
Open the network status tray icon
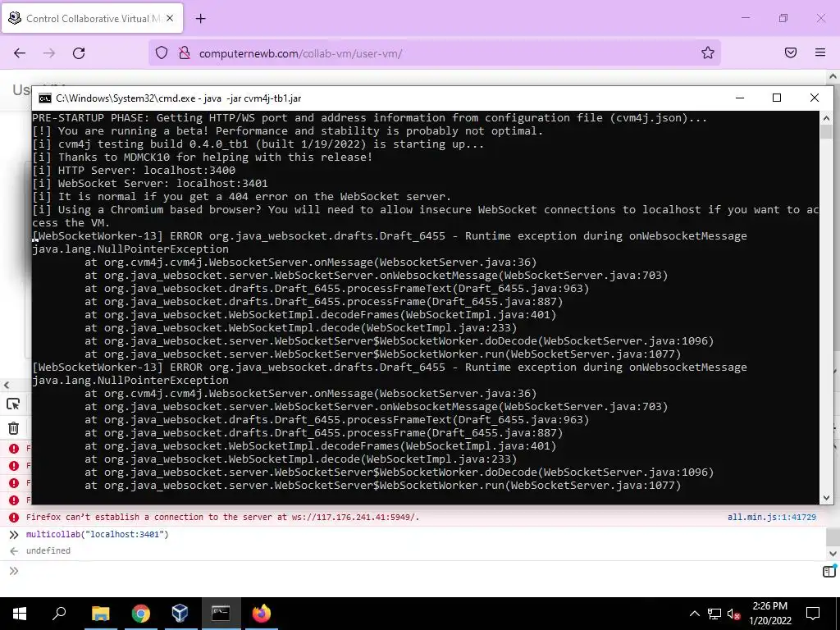[714, 614]
